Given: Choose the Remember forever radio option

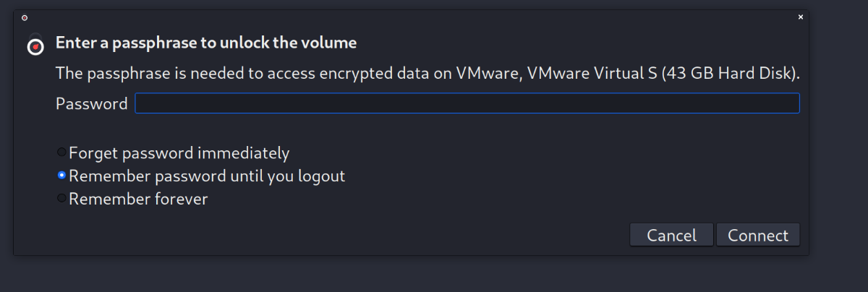Looking at the screenshot, I should pos(62,199).
